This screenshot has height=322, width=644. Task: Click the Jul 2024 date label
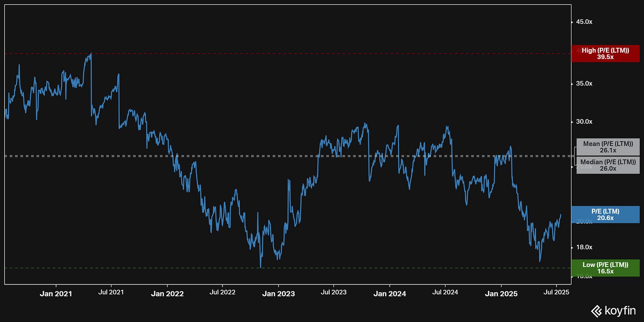tap(445, 292)
